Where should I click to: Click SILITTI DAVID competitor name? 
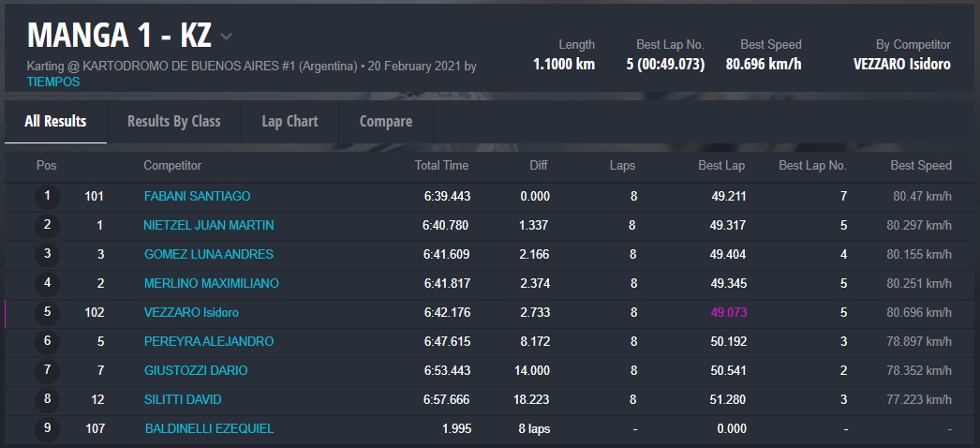coord(182,400)
